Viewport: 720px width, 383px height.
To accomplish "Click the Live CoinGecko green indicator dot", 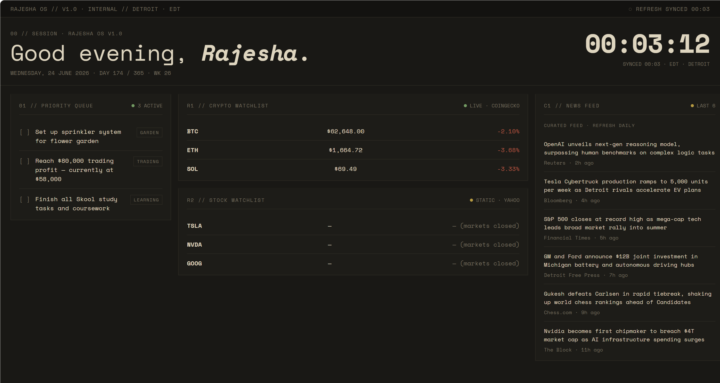I will 465,106.
